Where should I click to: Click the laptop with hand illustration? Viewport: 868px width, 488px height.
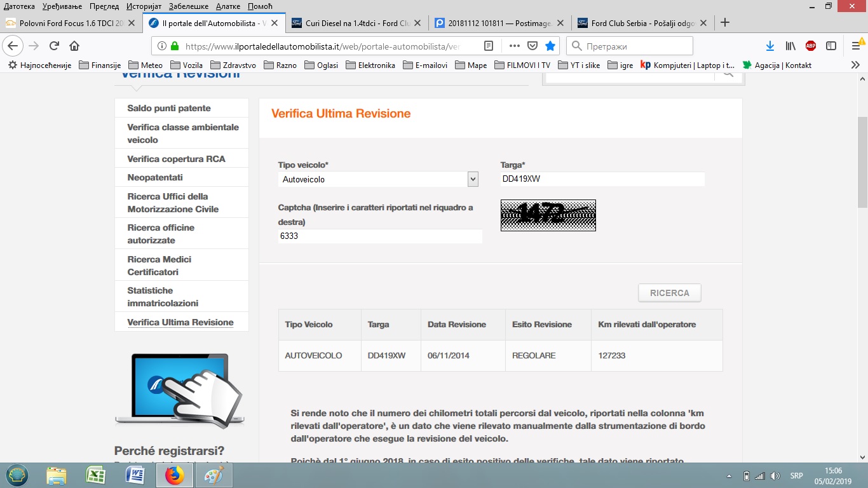point(180,391)
